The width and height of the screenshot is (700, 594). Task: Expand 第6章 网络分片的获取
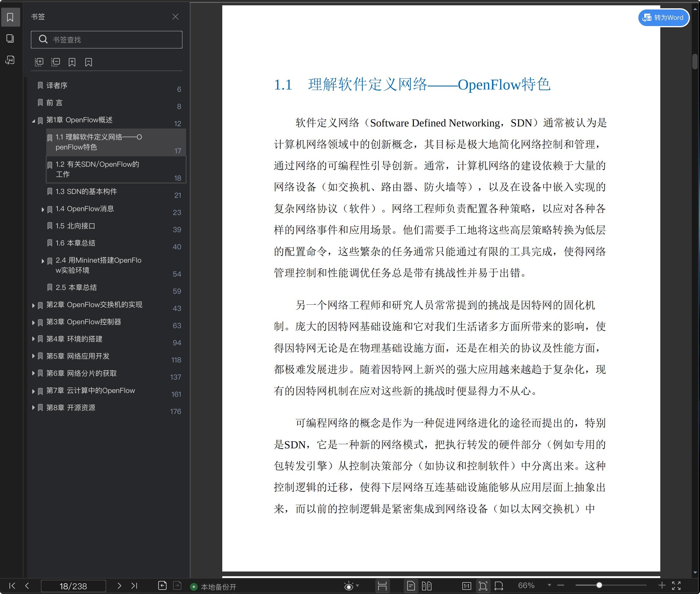coord(33,373)
